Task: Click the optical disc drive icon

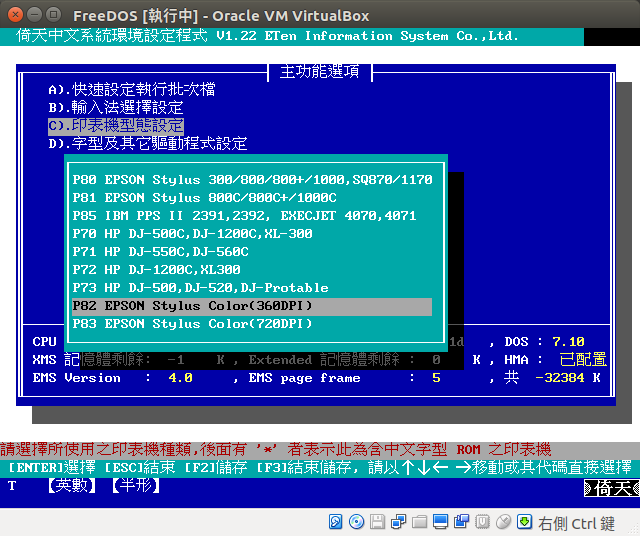Action: coord(357,522)
